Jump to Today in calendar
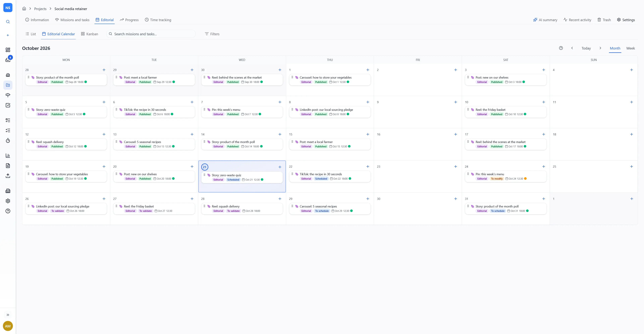644x334 pixels. point(586,48)
